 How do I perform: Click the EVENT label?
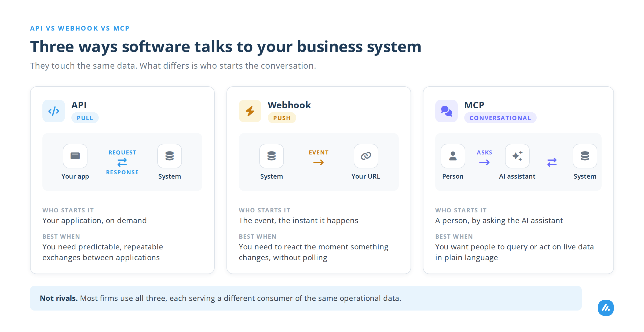[x=319, y=152]
